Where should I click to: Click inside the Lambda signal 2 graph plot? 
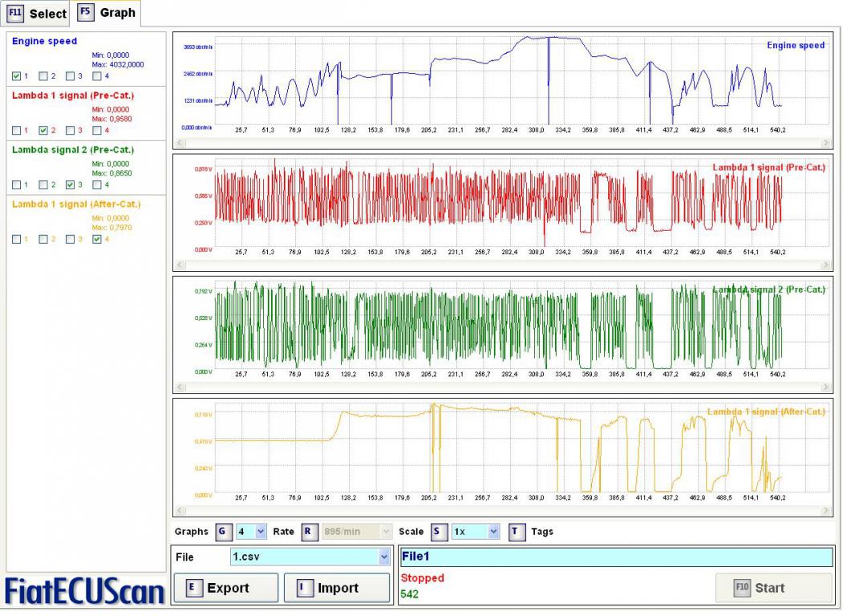(521, 325)
